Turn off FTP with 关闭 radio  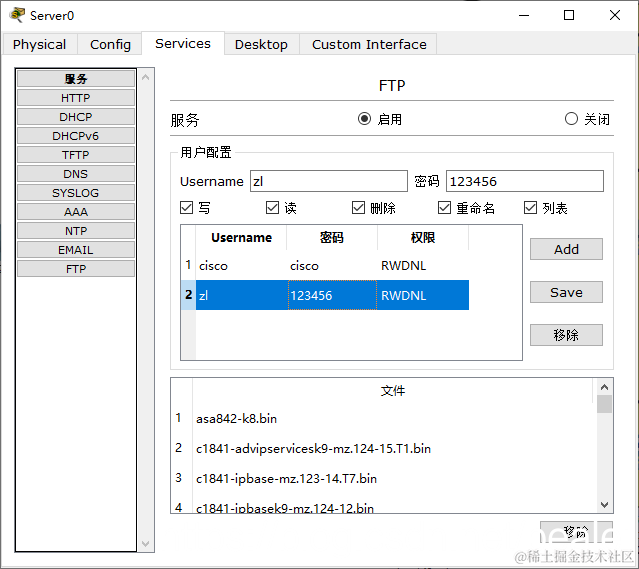click(571, 119)
